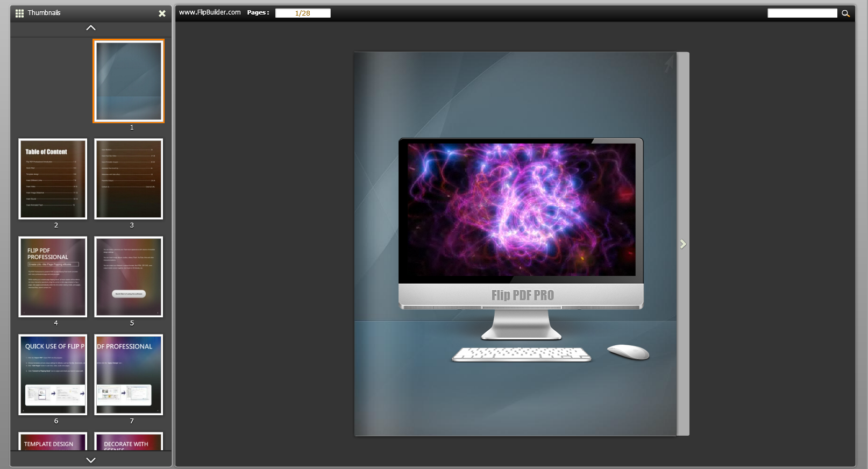Viewport: 868px width, 469px height.
Task: Open page 6 Quick Use thumbnail
Action: tap(53, 375)
